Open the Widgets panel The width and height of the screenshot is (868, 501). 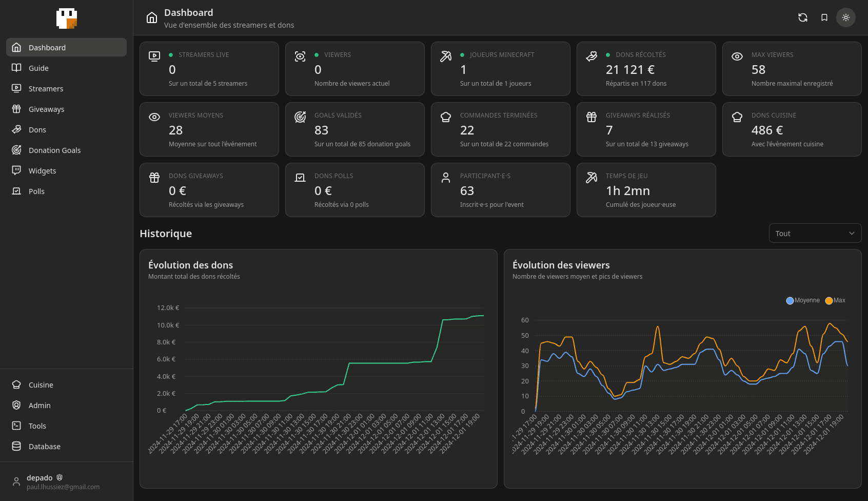pos(42,170)
